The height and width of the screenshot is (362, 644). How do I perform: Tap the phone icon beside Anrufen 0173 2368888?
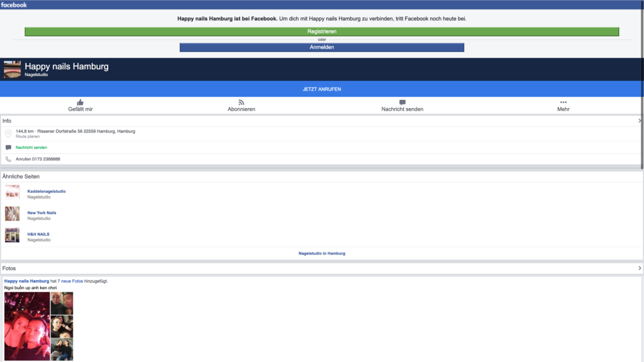tap(8, 159)
